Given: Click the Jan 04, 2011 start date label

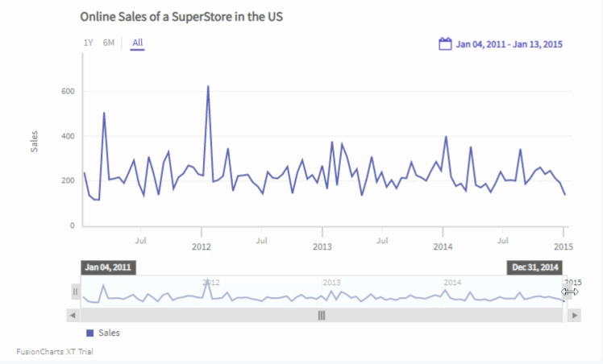Looking at the screenshot, I should coord(108,267).
